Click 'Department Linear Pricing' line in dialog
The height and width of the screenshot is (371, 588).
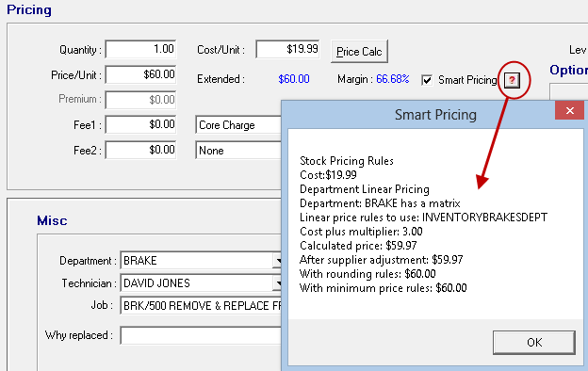[365, 189]
